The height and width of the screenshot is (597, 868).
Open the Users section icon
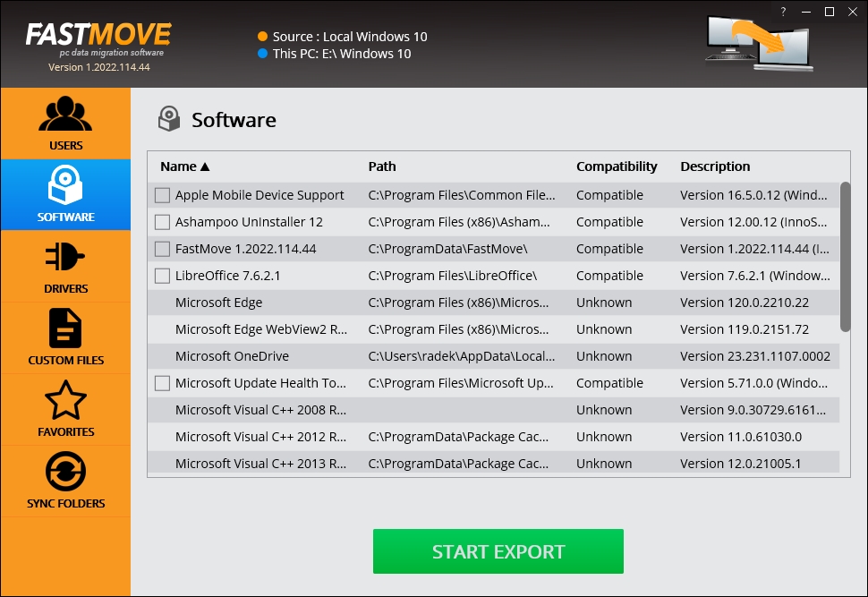(x=65, y=114)
